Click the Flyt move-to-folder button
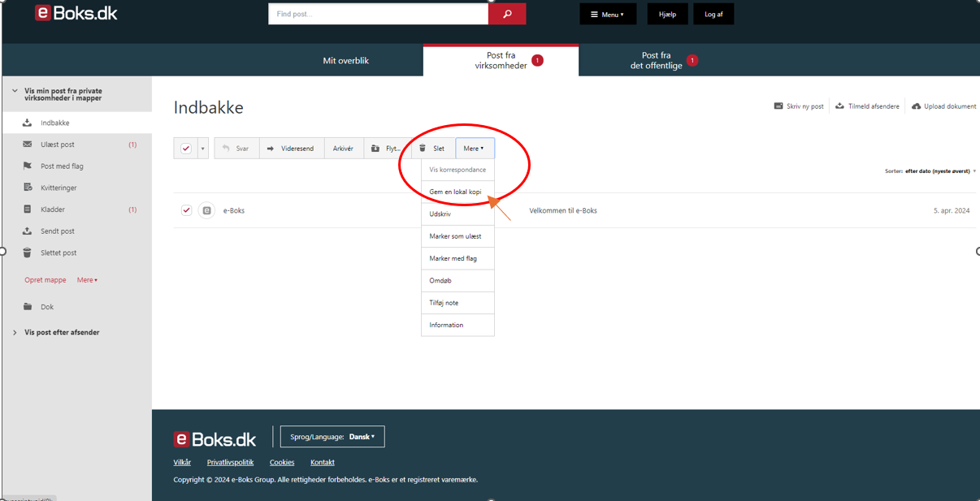The height and width of the screenshot is (501, 980). [386, 149]
